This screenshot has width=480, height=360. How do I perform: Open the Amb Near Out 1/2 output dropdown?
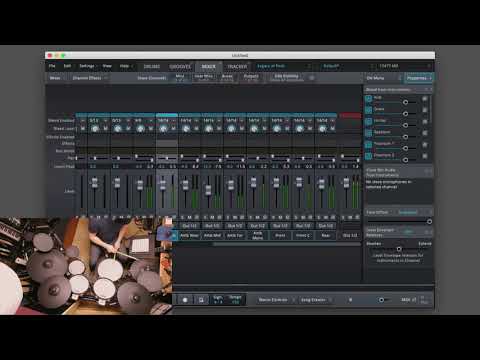(189, 226)
